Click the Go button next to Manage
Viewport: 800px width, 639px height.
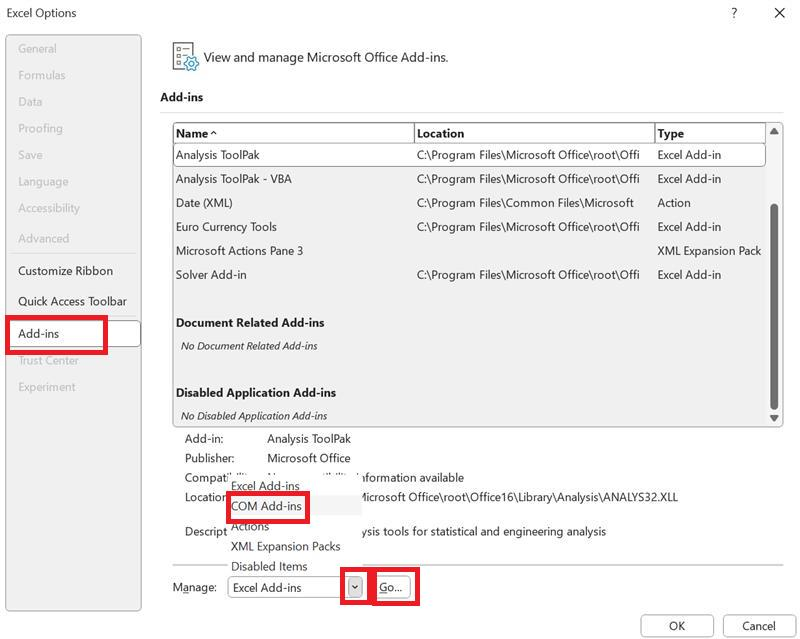pos(392,588)
